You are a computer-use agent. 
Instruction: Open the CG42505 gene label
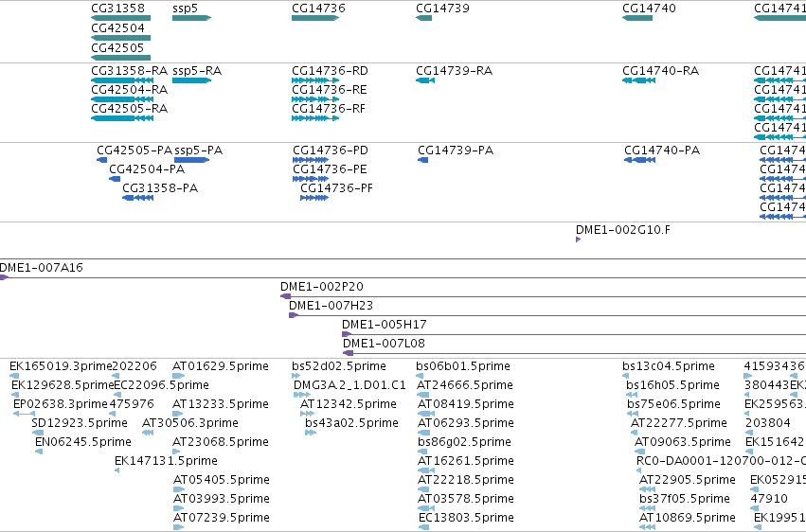click(x=117, y=47)
